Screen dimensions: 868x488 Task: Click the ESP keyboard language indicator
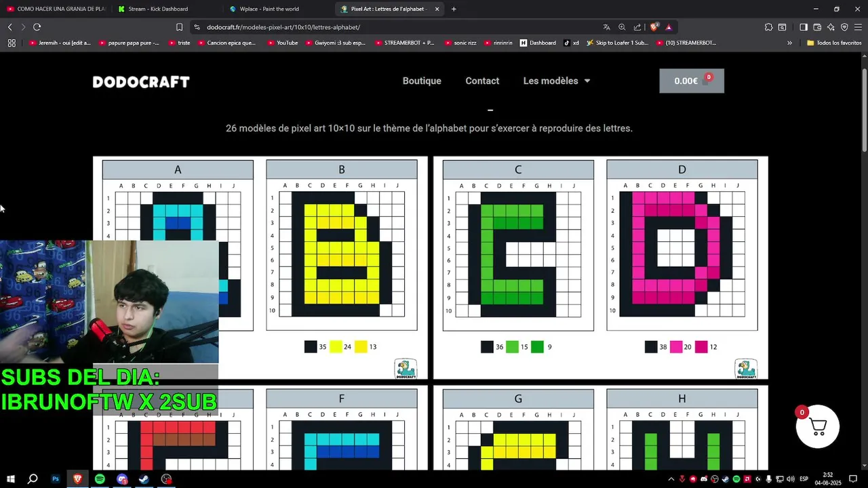point(804,479)
